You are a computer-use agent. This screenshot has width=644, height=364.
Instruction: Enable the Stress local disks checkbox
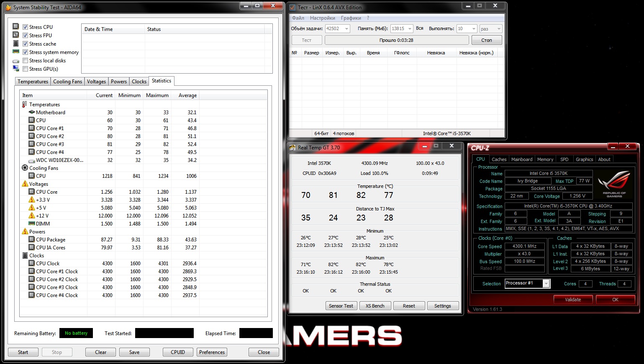(25, 60)
